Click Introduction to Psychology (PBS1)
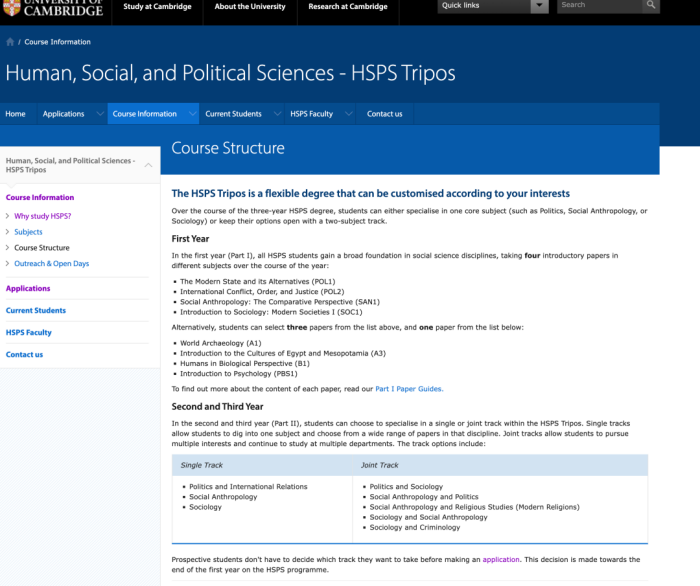 pyautogui.click(x=238, y=374)
